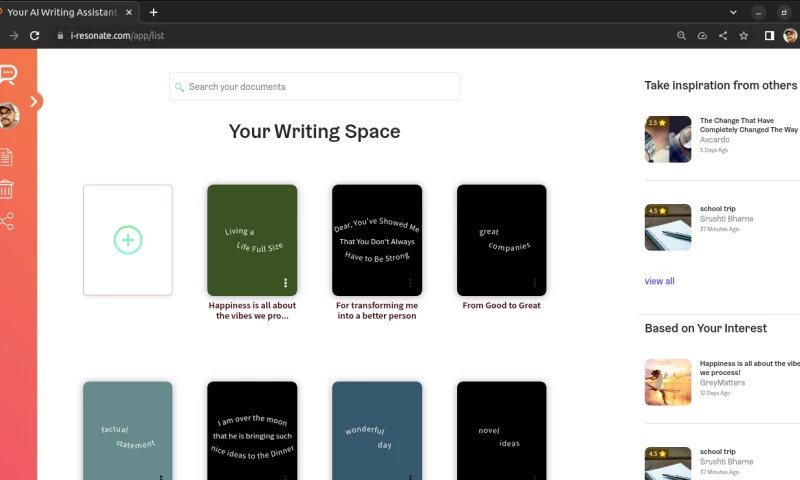Open options menu on great companies card
Viewport: 800px width, 480px height.
(x=535, y=283)
